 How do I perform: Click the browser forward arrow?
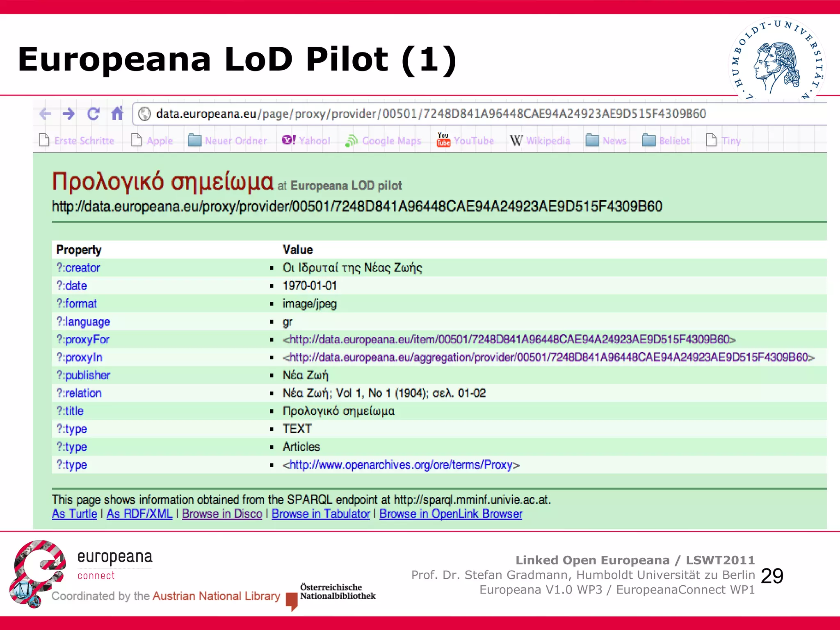(69, 114)
